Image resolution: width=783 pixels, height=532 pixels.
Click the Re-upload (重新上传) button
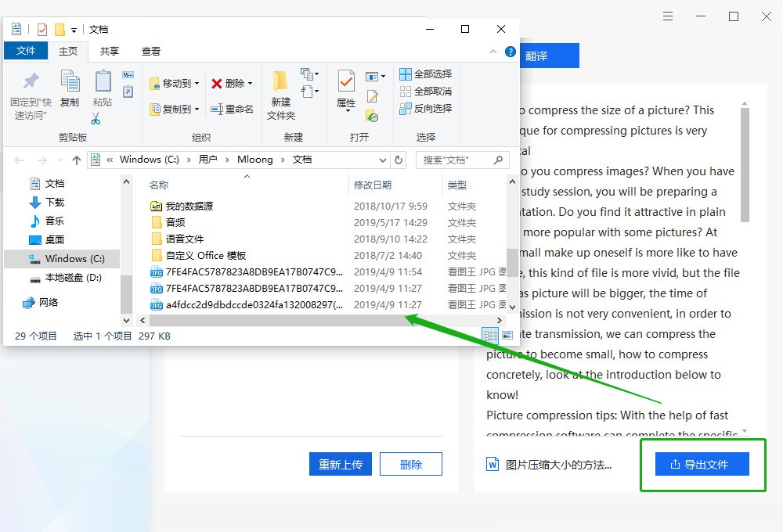[341, 464]
